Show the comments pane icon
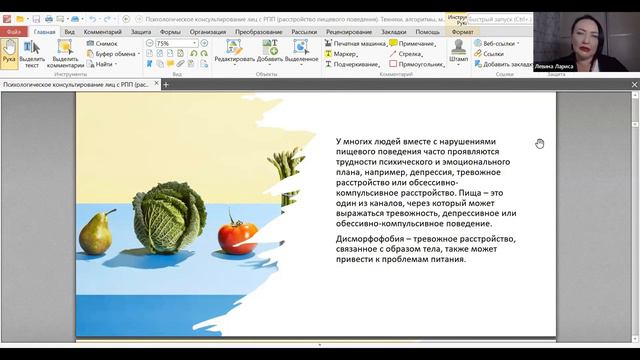 click(170, 64)
